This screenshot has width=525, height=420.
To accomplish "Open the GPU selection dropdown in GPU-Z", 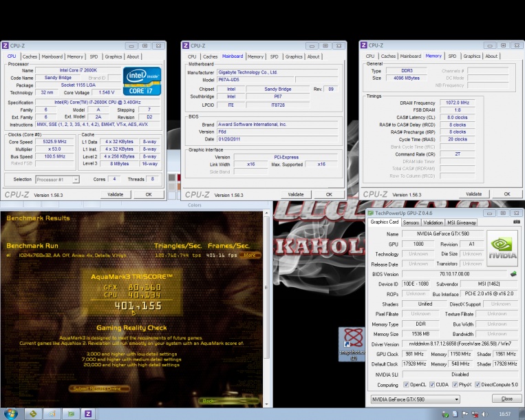I will tap(414, 399).
